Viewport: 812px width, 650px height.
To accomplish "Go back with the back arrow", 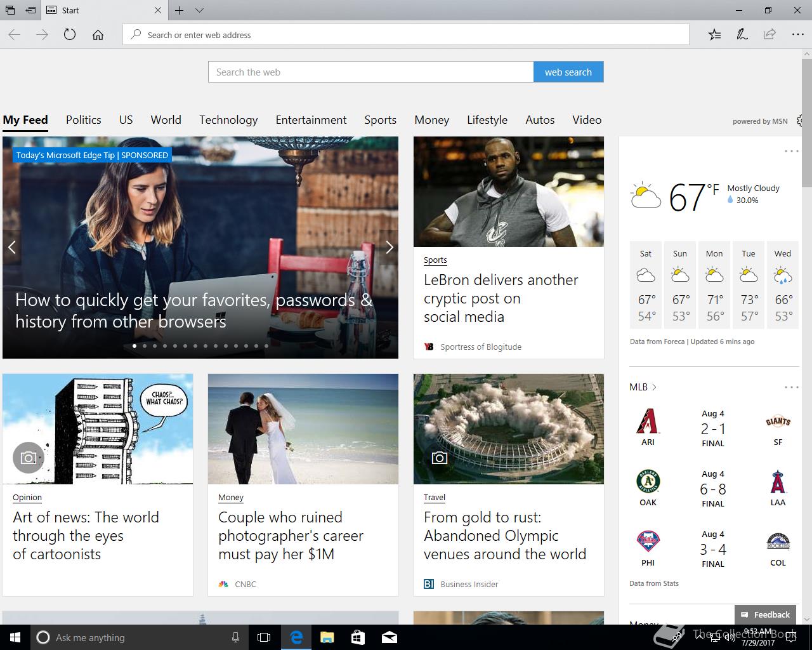I will click(x=15, y=35).
